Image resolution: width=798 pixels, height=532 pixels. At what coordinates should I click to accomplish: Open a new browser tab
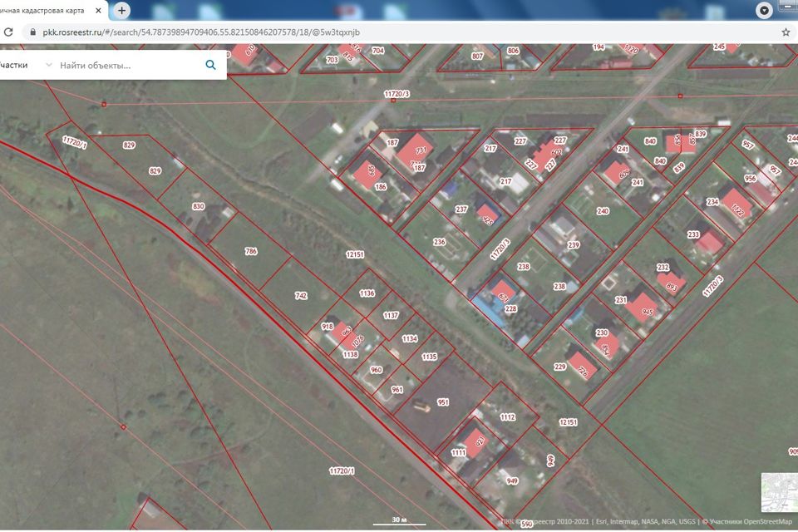pos(122,11)
